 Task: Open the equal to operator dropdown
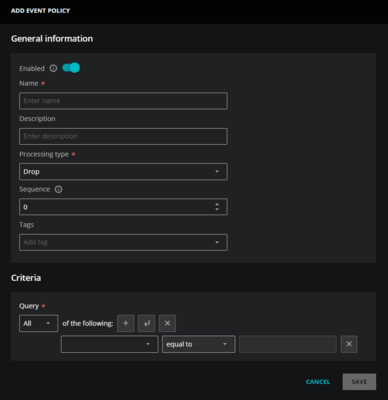pos(199,344)
